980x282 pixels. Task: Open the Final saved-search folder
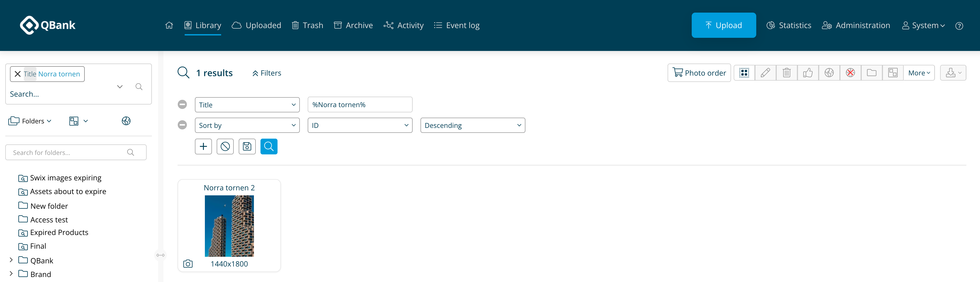[32, 246]
